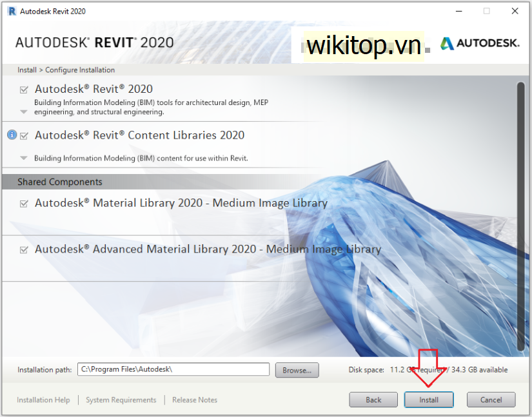Click the Cancel button
The width and height of the screenshot is (532, 417).
pos(491,400)
